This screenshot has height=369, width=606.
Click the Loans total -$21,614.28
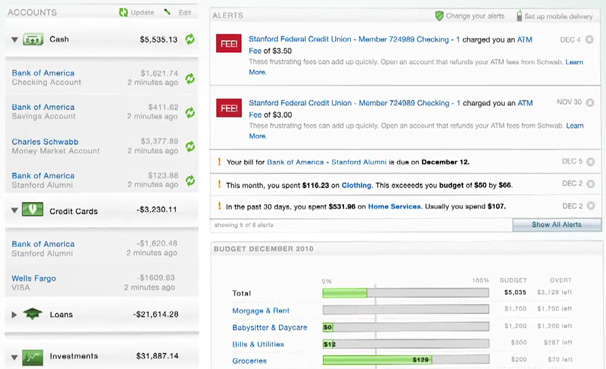point(155,314)
